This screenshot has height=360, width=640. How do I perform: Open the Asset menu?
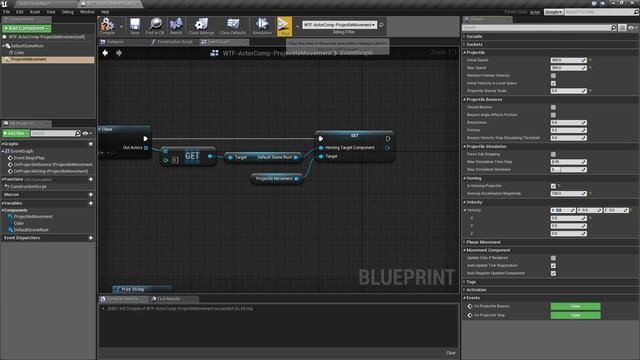[35, 12]
